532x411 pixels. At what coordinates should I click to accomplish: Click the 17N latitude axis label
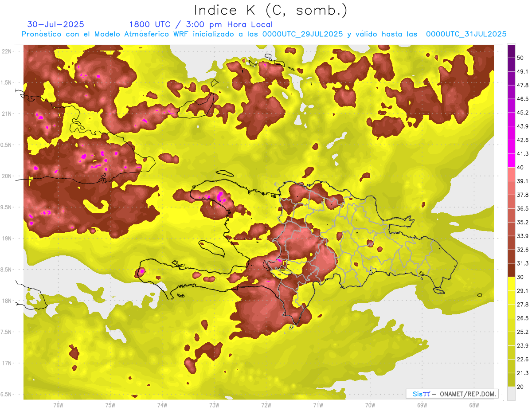click(8, 363)
